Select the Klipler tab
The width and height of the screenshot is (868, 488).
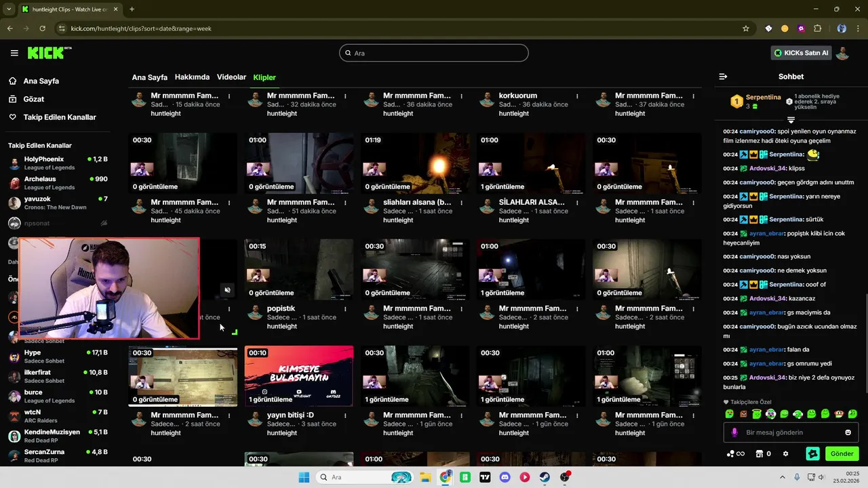coord(264,77)
